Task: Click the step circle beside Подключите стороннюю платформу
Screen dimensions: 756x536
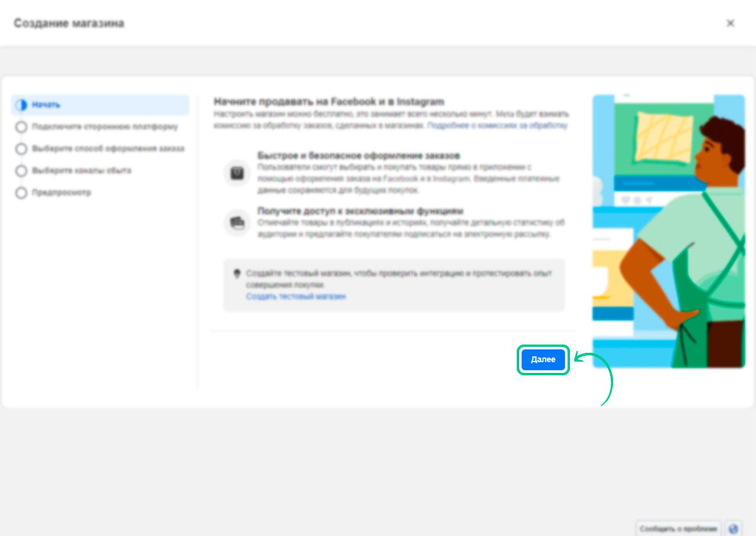Action: [21, 127]
